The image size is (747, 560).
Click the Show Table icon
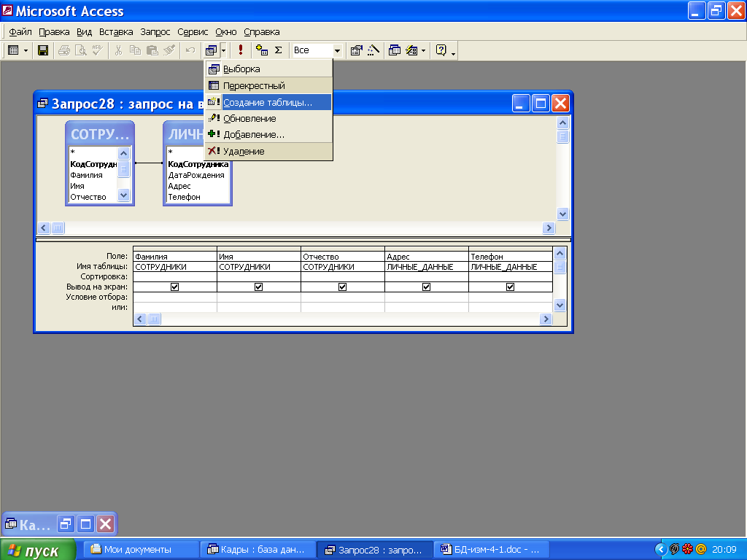point(262,50)
